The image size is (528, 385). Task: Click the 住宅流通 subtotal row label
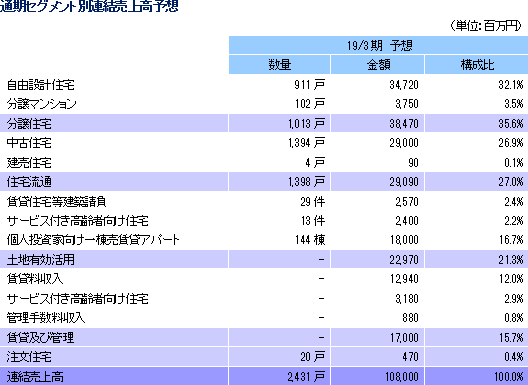[x=29, y=182]
